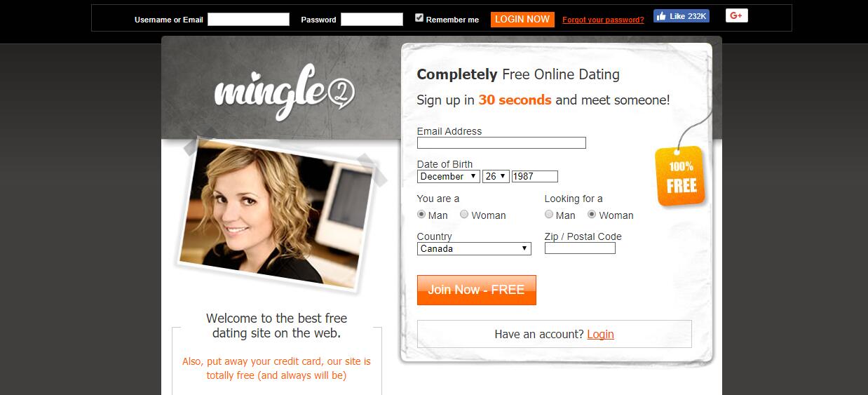
Task: Follow the Login link beside Have an account
Action: click(x=600, y=335)
